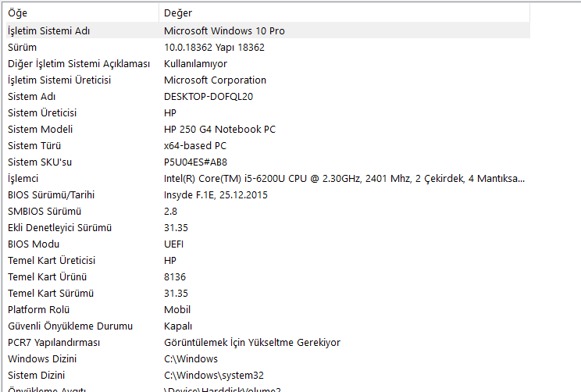Screen dimensions: 581x392
Task: Click the value 10.0.18362 Yapı 18362
Action: pyautogui.click(x=214, y=48)
